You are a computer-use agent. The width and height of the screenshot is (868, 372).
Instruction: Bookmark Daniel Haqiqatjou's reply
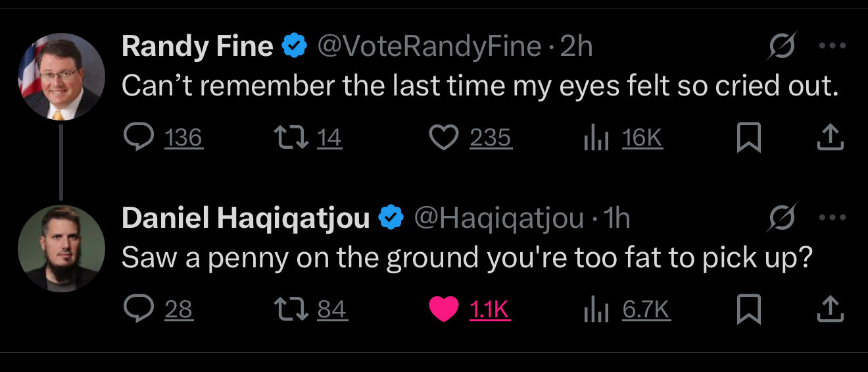pyautogui.click(x=748, y=309)
